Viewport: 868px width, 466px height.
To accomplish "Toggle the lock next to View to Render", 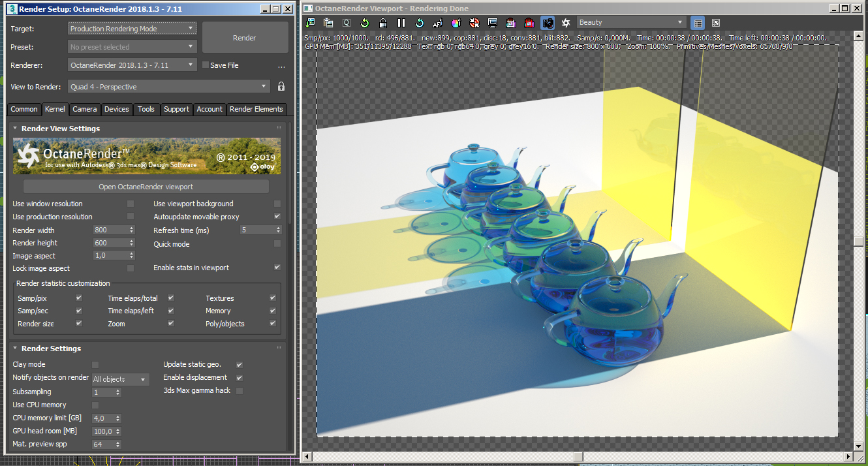I will (x=281, y=86).
